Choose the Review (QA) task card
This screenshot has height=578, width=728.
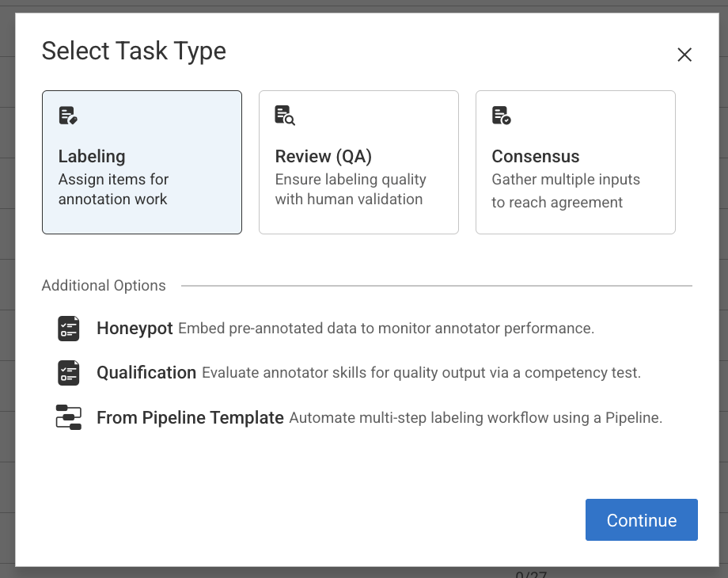coord(358,162)
